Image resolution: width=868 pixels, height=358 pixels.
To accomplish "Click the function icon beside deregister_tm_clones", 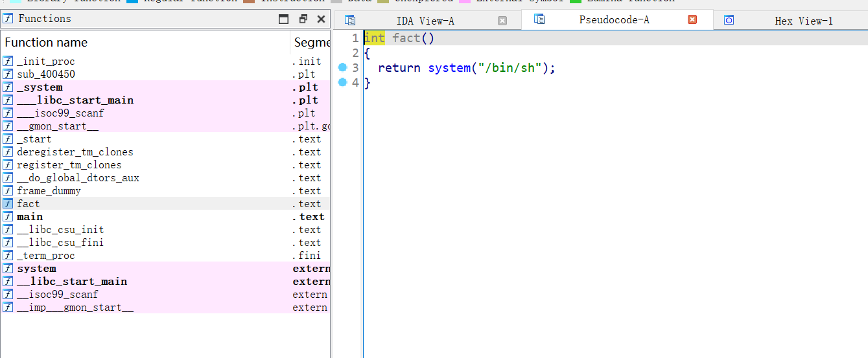I will [x=8, y=152].
